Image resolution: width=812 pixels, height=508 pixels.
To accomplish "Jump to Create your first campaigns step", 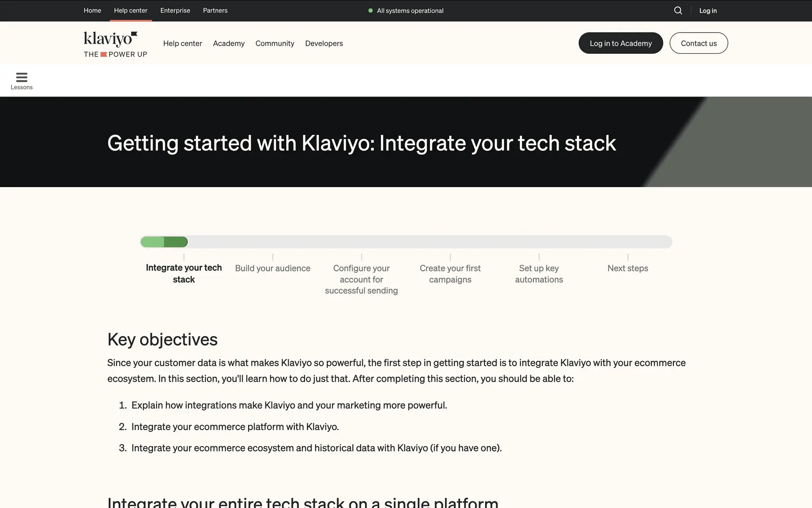I will [450, 273].
